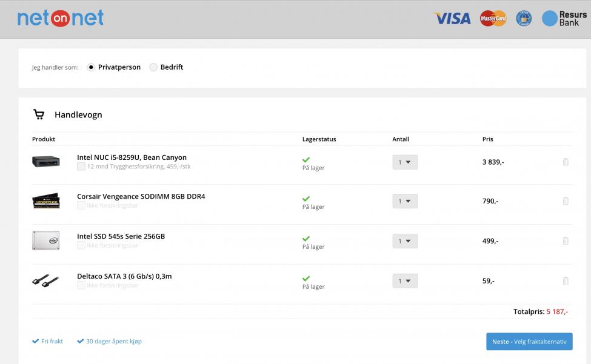Click the price 59,-
591x364 pixels.
(x=489, y=281)
